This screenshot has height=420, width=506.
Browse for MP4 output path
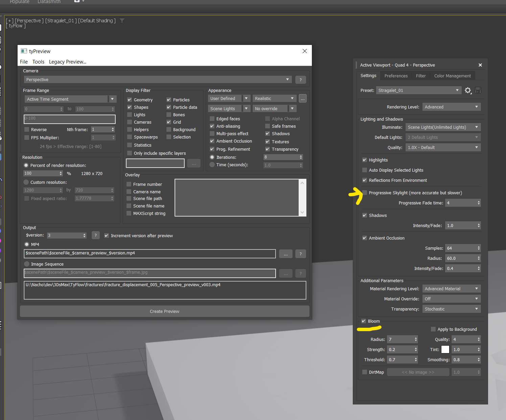tap(286, 254)
